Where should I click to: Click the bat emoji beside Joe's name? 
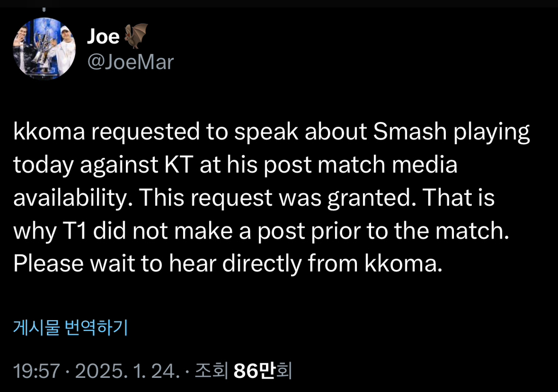click(x=136, y=36)
